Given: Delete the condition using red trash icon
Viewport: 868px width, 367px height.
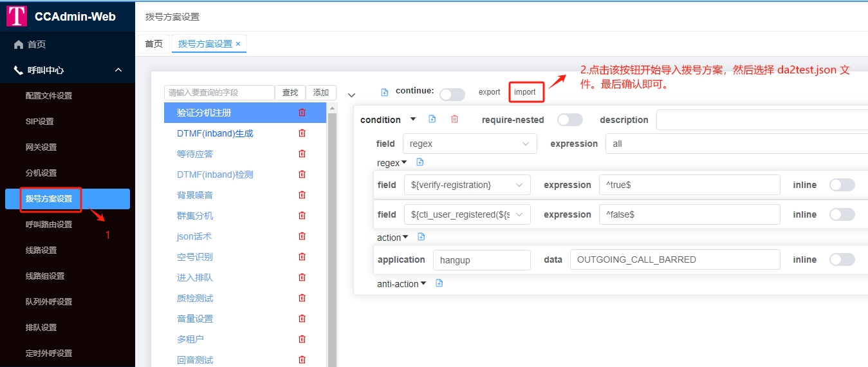Looking at the screenshot, I should pos(454,119).
